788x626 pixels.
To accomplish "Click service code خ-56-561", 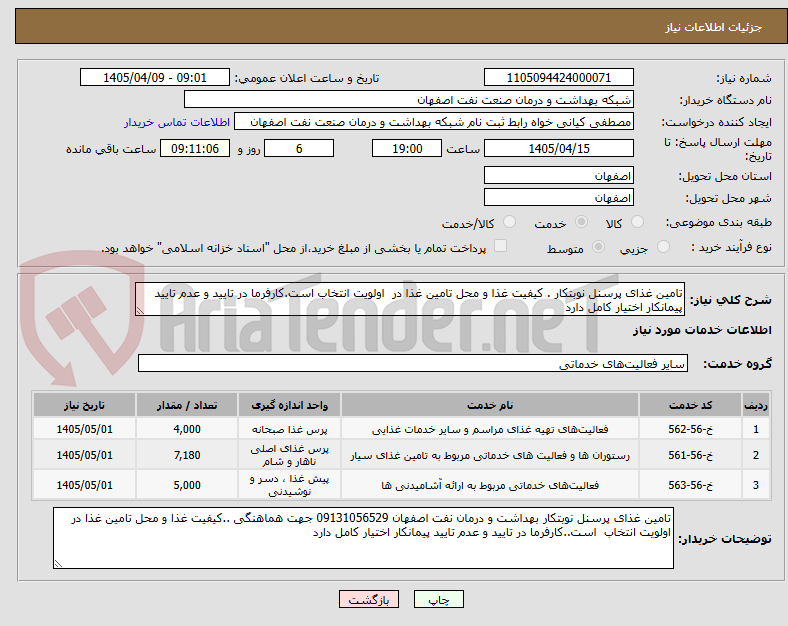I will click(691, 455).
